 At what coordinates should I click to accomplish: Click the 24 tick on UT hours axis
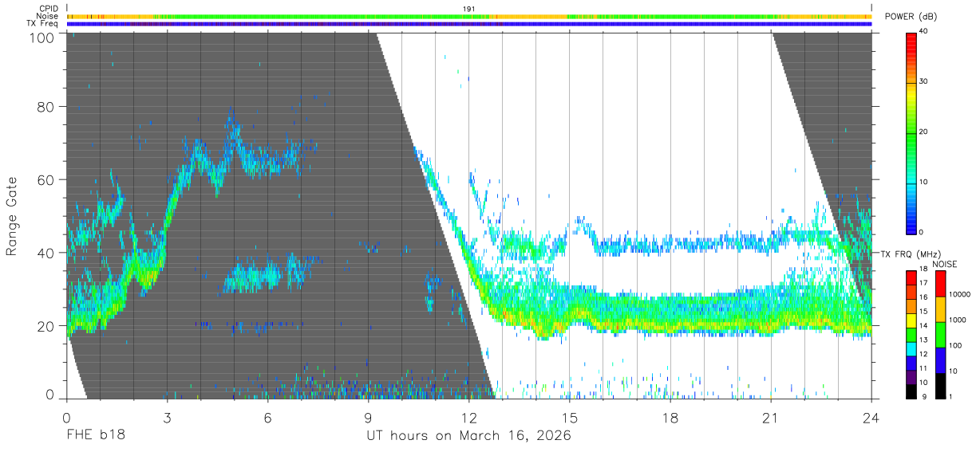click(x=871, y=417)
